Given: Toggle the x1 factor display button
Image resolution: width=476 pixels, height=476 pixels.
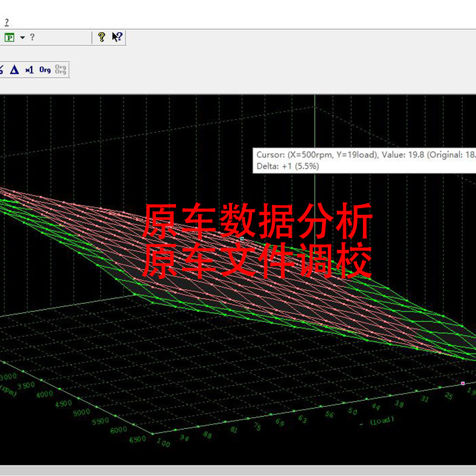Looking at the screenshot, I should (x=29, y=70).
